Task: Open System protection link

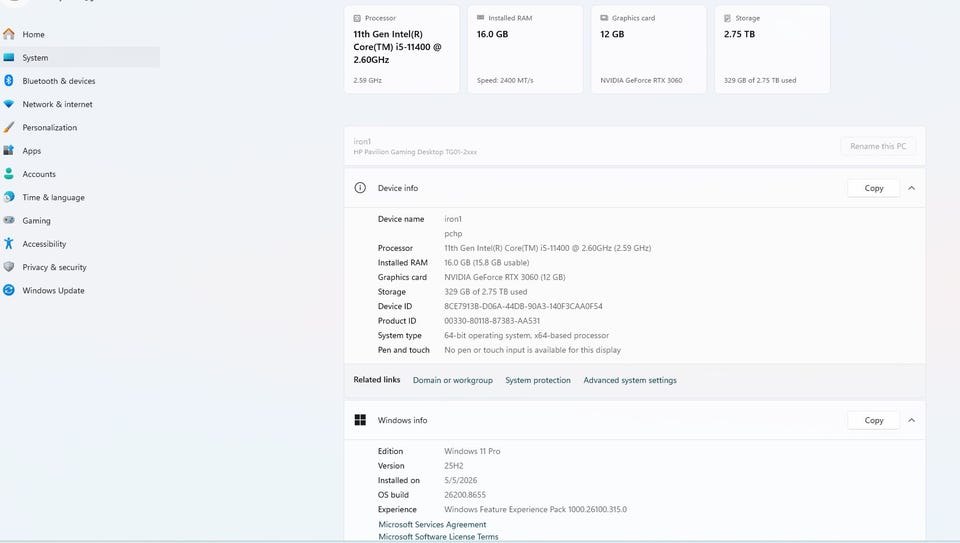Action: [x=538, y=380]
